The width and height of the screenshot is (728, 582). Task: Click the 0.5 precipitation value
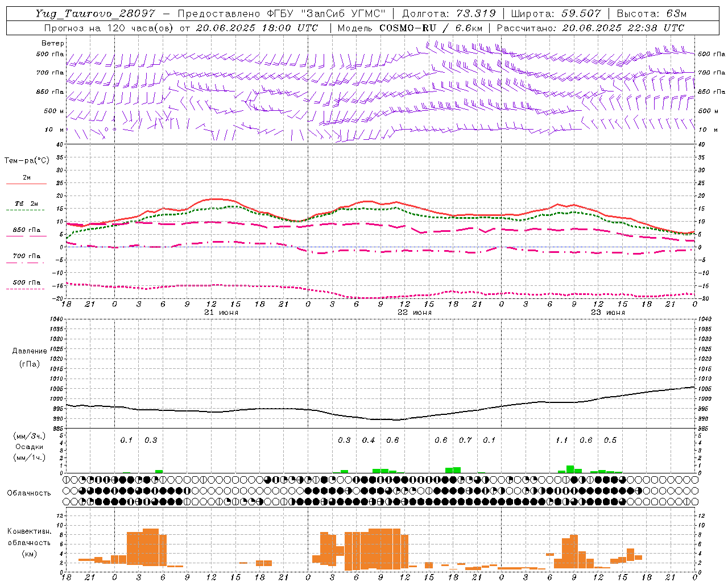pos(610,440)
